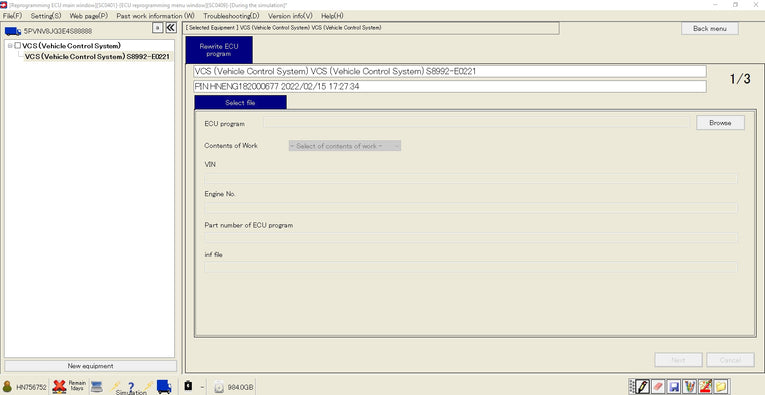Click the 'inf file' label
The image size is (765, 395).
coord(213,255)
